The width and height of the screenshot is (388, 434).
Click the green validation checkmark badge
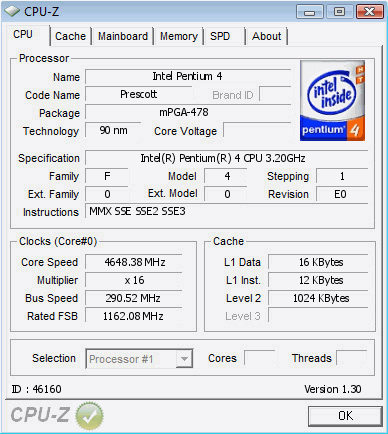tap(89, 415)
